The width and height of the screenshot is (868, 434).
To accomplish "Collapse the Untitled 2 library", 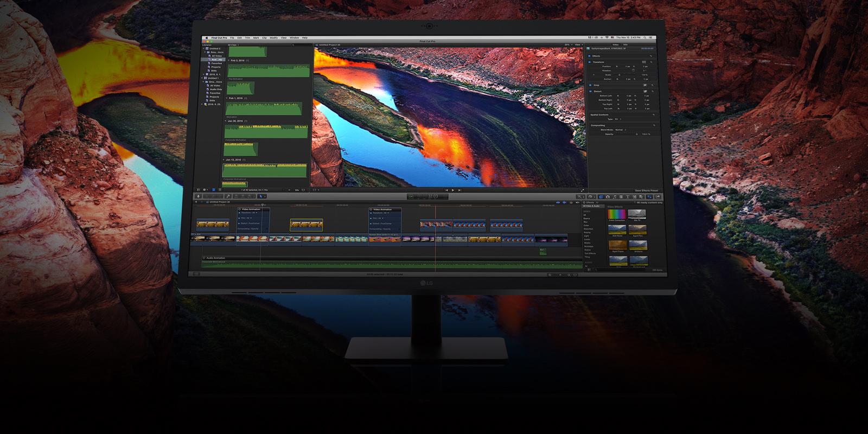I will tap(204, 48).
